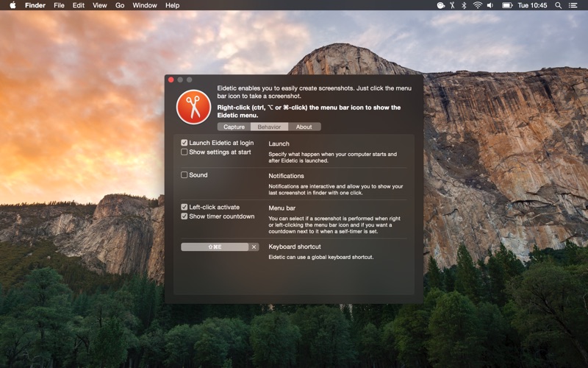Open the Apple menu
This screenshot has height=368, width=588.
(x=12, y=5)
